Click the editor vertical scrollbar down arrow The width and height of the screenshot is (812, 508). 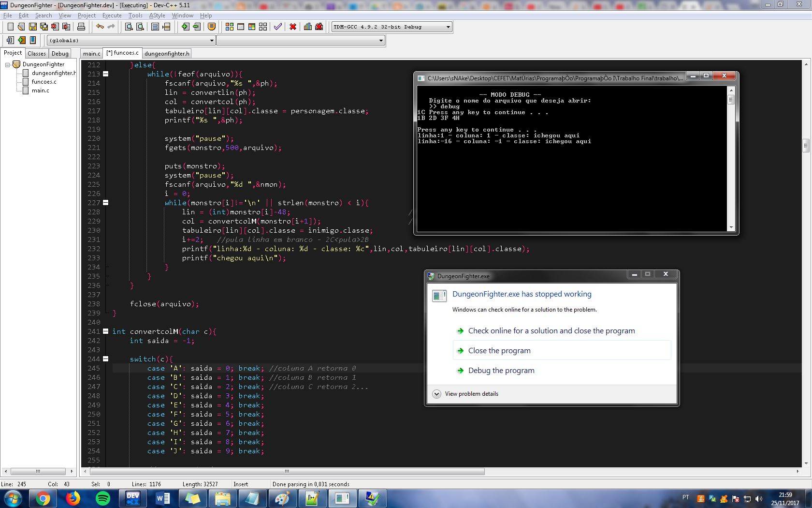coord(806,463)
